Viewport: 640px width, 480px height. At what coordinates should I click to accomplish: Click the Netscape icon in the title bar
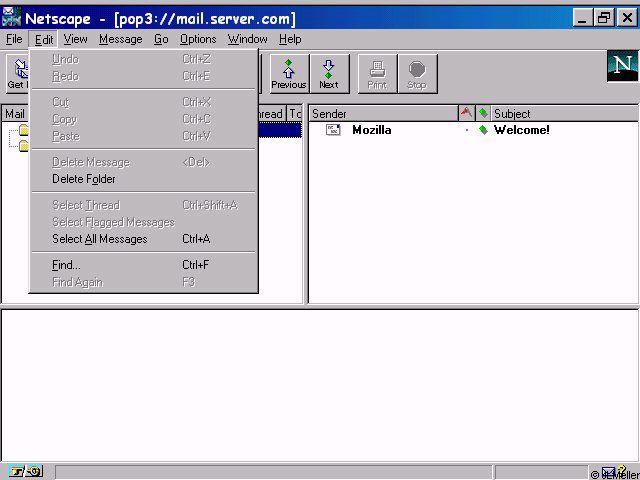tap(11, 18)
